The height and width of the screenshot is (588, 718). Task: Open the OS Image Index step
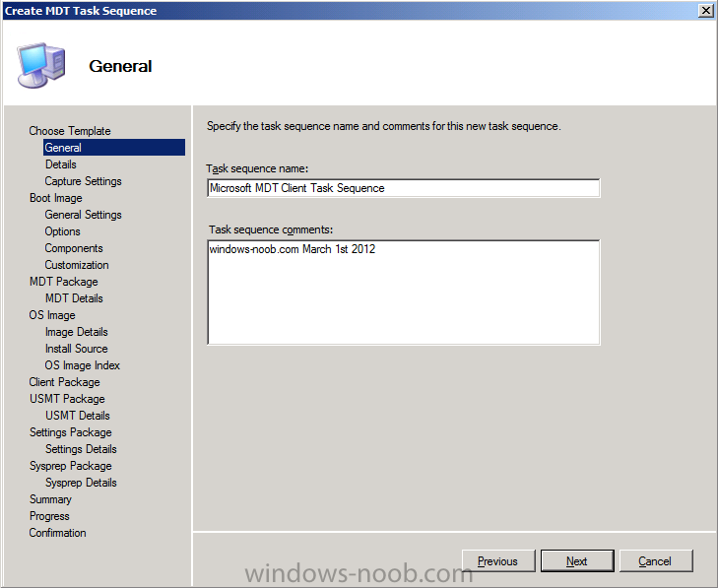click(x=83, y=365)
